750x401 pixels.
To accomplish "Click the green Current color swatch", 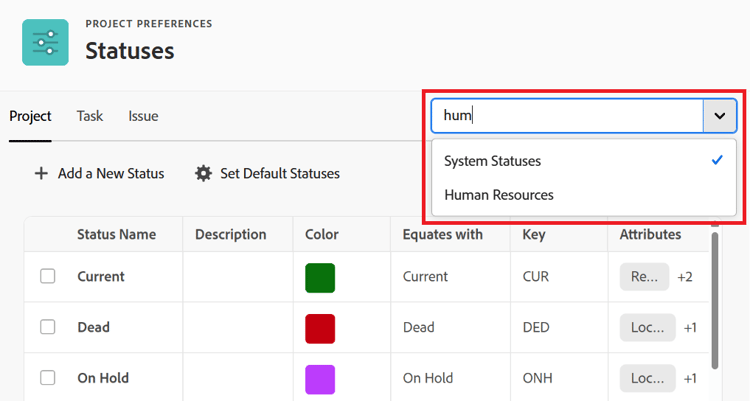I will [x=320, y=277].
